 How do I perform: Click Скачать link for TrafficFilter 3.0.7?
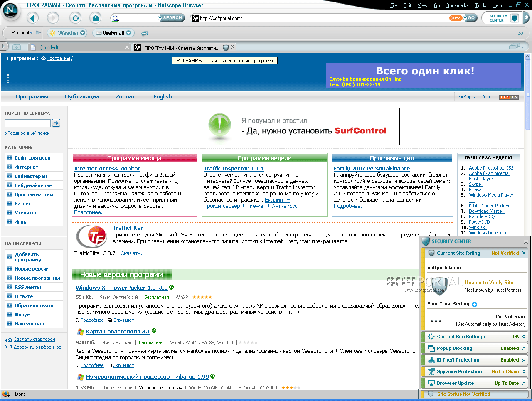133,253
